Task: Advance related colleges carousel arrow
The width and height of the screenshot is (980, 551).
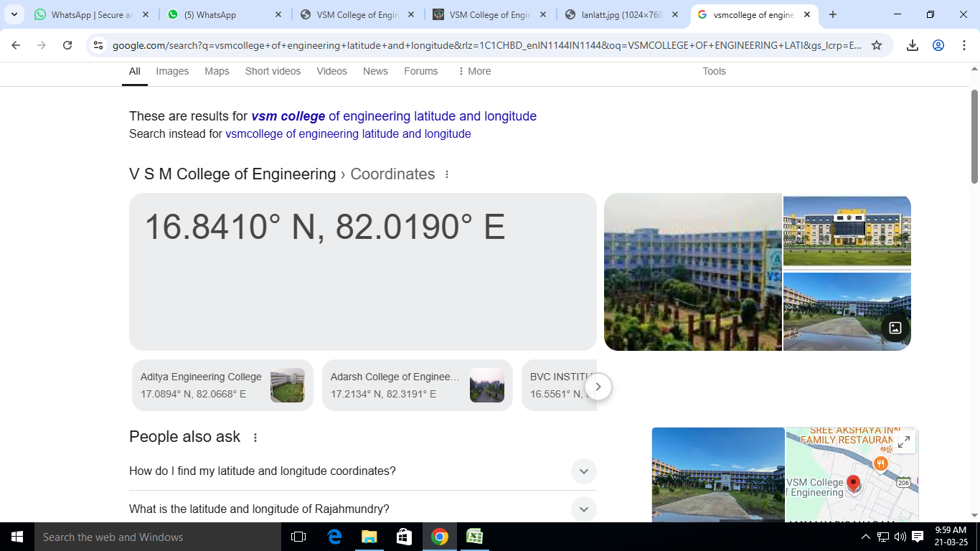Action: [x=598, y=387]
